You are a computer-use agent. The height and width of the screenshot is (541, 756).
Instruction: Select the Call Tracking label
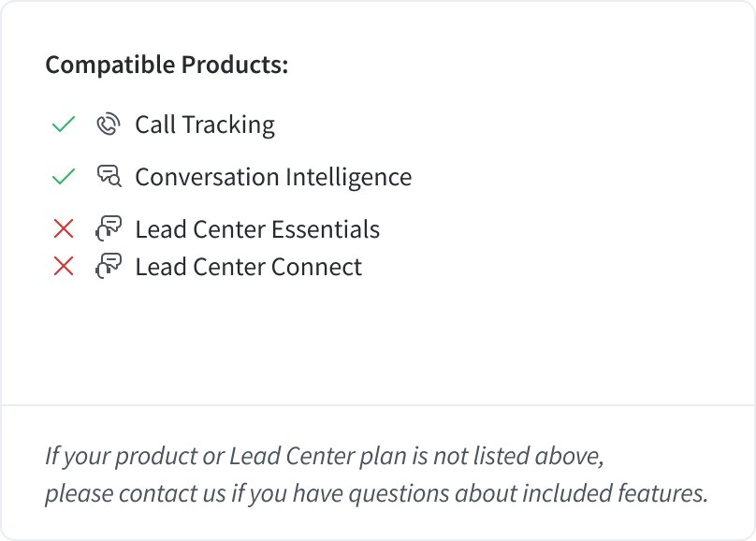point(205,124)
